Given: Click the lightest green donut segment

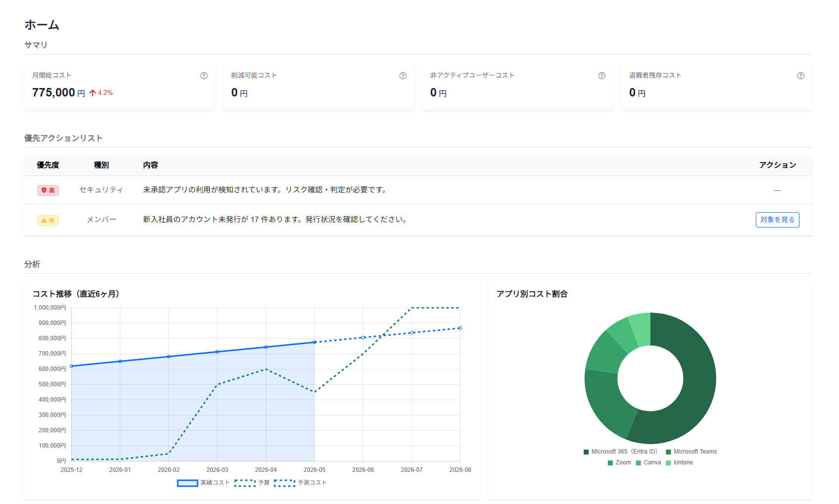Looking at the screenshot, I should pos(642,328).
